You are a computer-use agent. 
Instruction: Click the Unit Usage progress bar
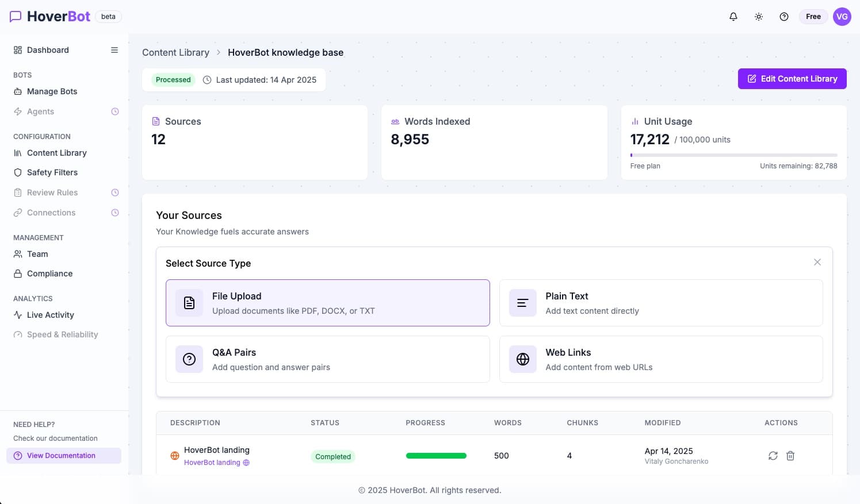pyautogui.click(x=733, y=155)
